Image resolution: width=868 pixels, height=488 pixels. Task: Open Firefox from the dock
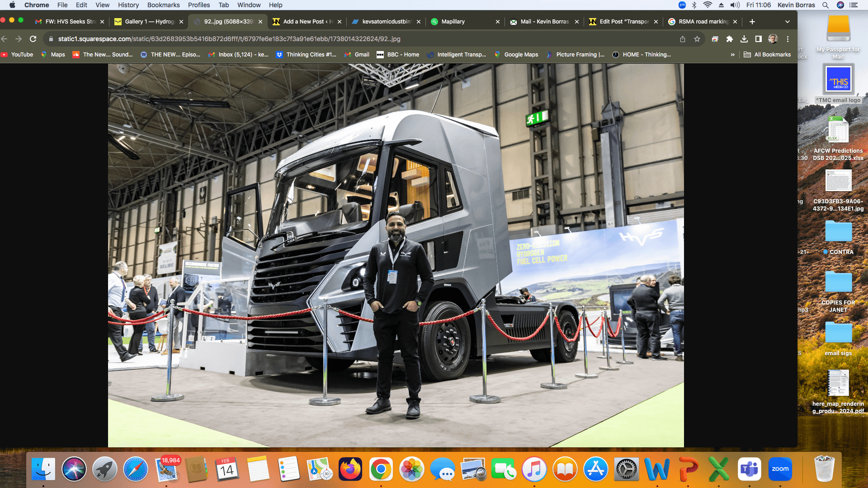[350, 469]
